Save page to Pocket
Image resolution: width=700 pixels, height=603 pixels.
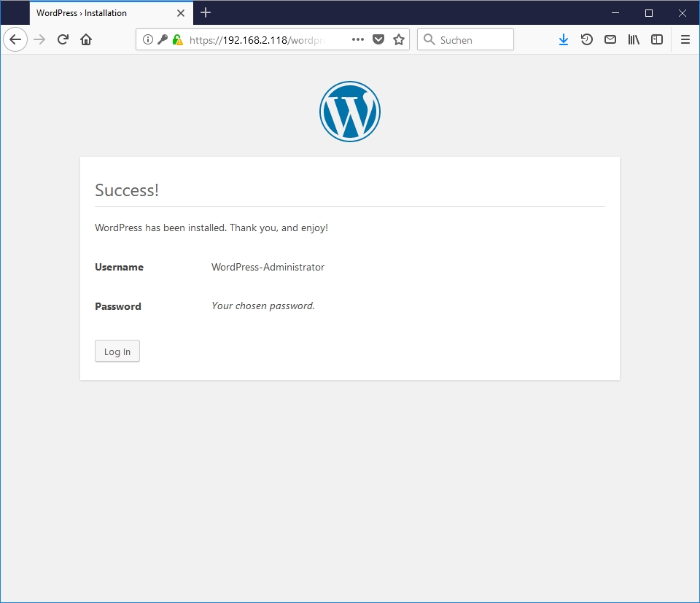[378, 39]
